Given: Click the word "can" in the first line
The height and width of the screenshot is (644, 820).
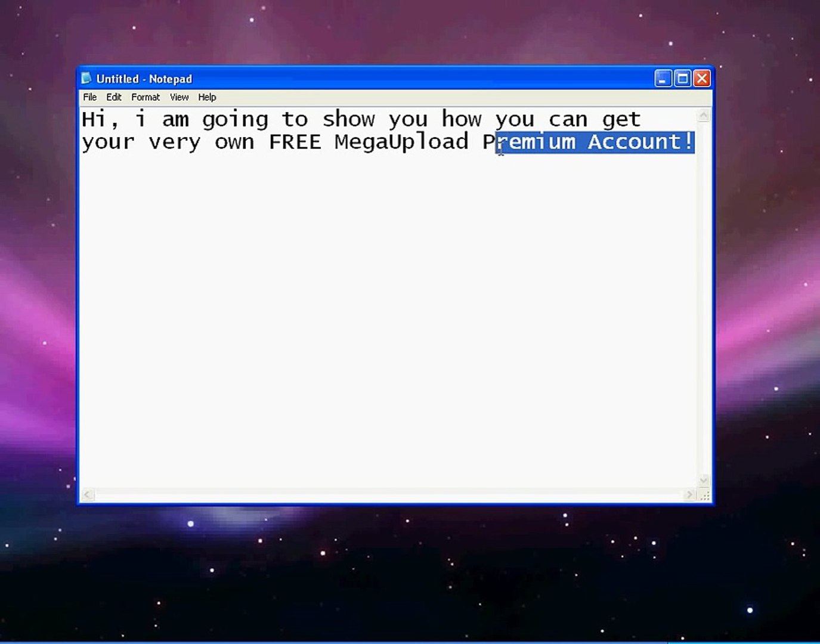Looking at the screenshot, I should 568,120.
